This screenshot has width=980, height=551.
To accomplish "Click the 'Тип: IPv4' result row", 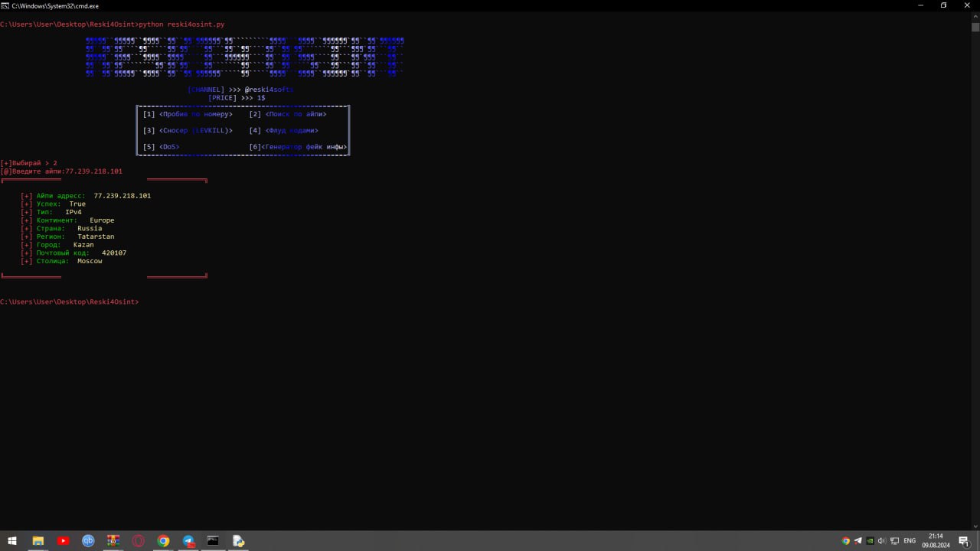I will click(x=51, y=212).
